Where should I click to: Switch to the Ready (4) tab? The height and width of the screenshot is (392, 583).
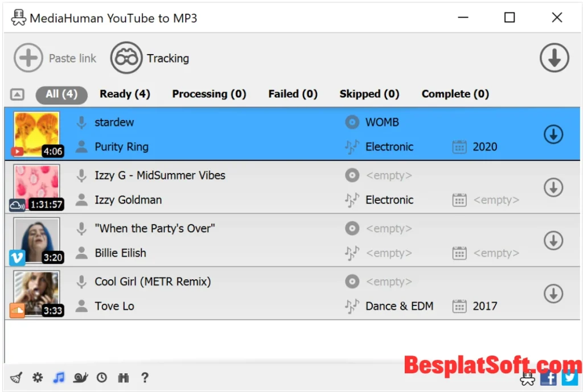coord(125,94)
